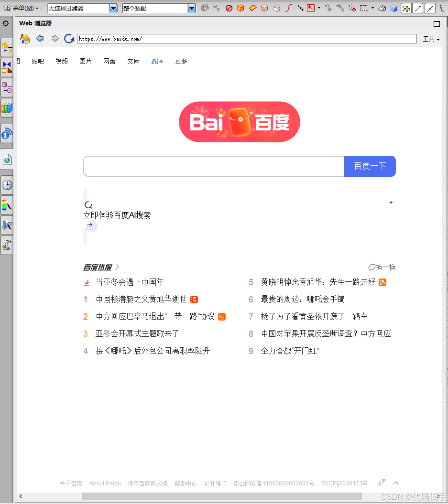Click the Baidu accessibility icon in footer
448x504 pixels.
[382, 483]
